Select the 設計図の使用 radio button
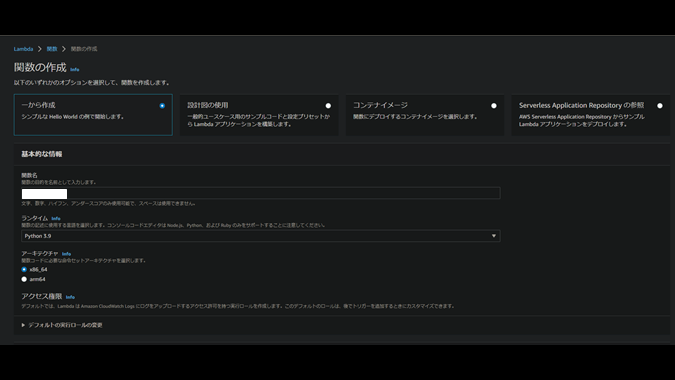The width and height of the screenshot is (675, 380). coord(328,105)
